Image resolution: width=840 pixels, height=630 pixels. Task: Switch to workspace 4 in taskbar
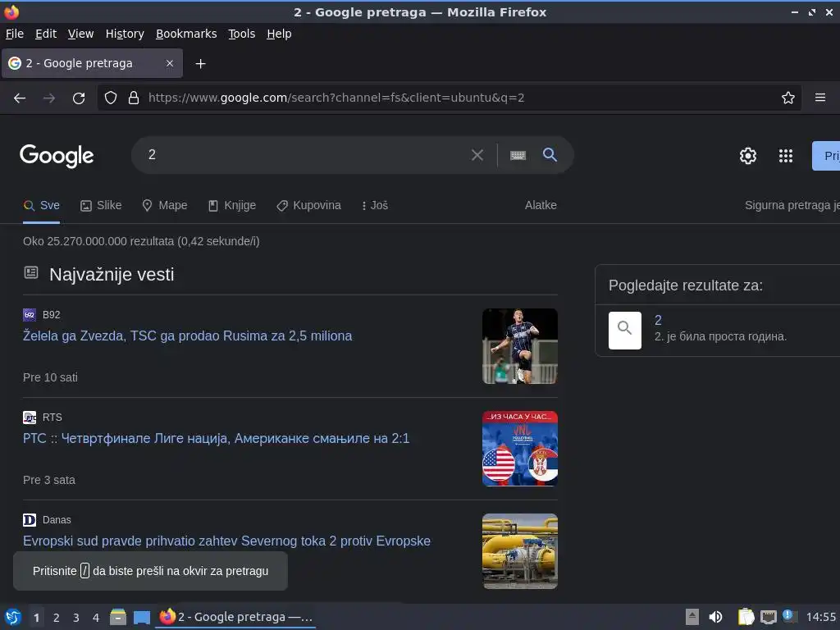point(96,618)
